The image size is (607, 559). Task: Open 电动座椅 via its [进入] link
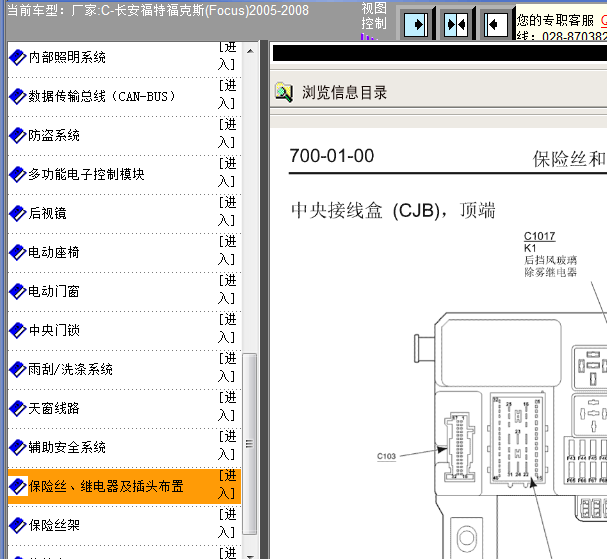[x=227, y=250]
